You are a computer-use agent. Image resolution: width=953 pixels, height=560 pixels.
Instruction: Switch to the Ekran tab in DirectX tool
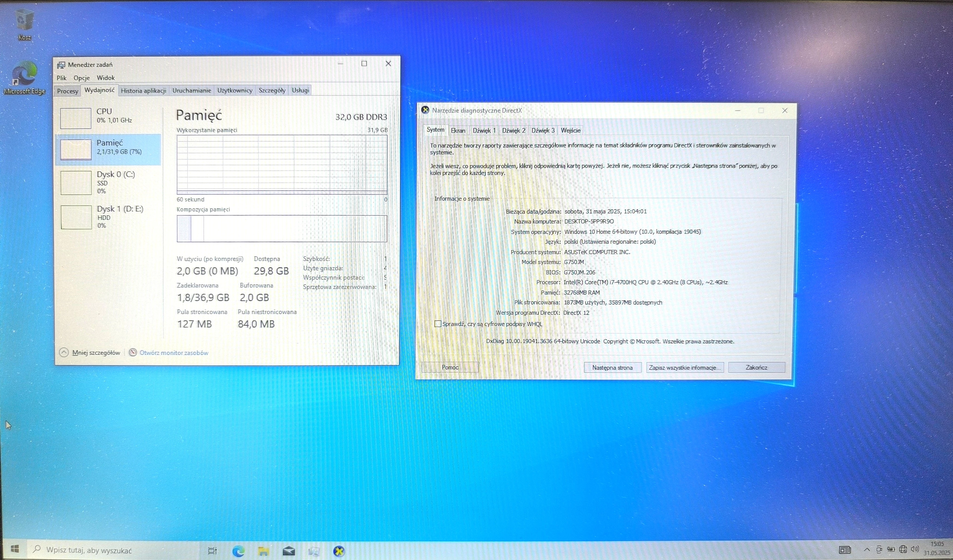pyautogui.click(x=458, y=130)
